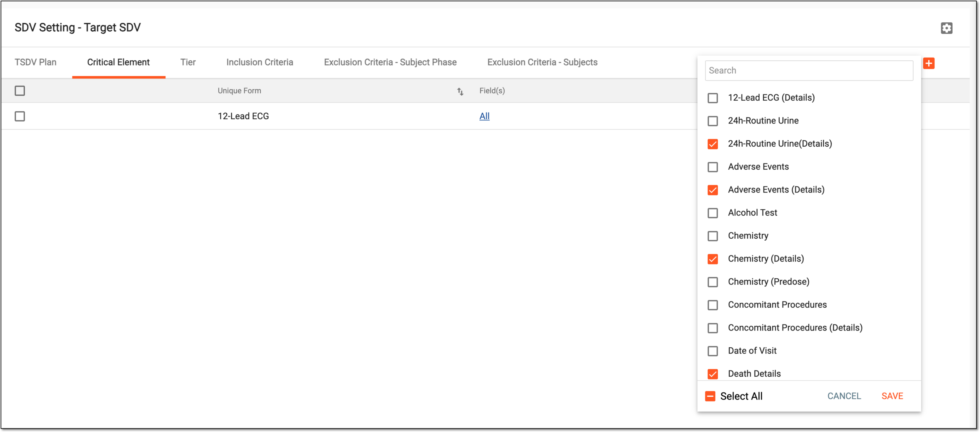Check 24h-Routine Urine option
This screenshot has height=432, width=980.
[x=713, y=121]
